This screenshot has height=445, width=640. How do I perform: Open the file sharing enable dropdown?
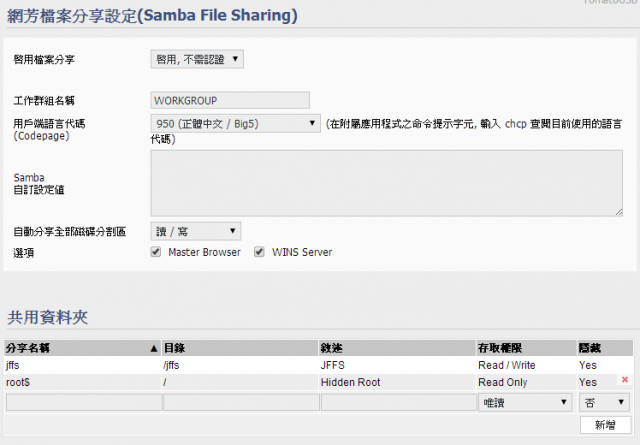point(197,60)
